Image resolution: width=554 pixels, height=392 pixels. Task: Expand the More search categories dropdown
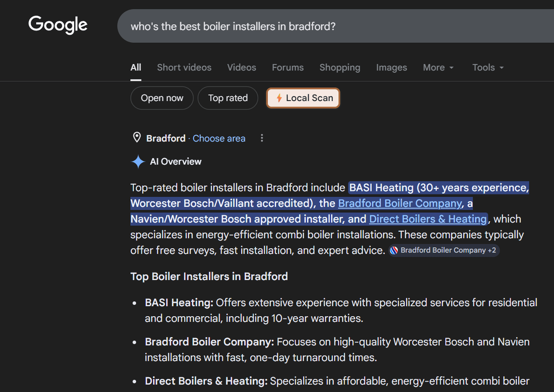click(x=438, y=68)
